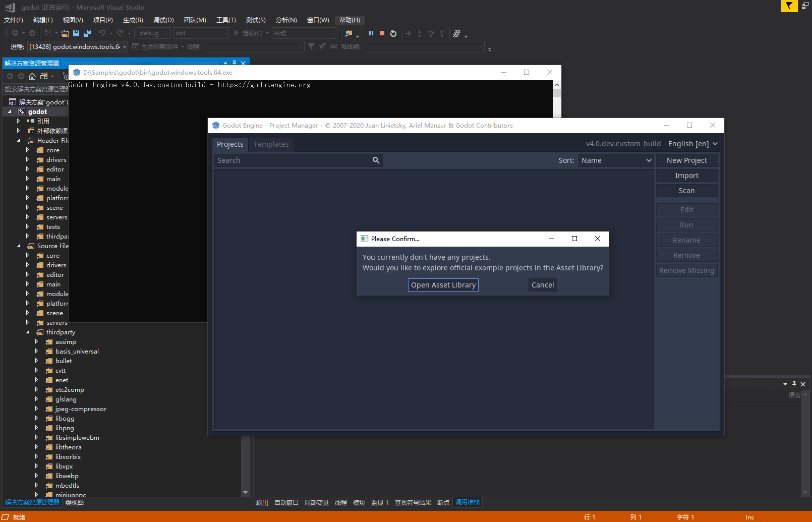The image size is (812, 522).
Task: Expand the libpng folder
Action: (x=36, y=428)
